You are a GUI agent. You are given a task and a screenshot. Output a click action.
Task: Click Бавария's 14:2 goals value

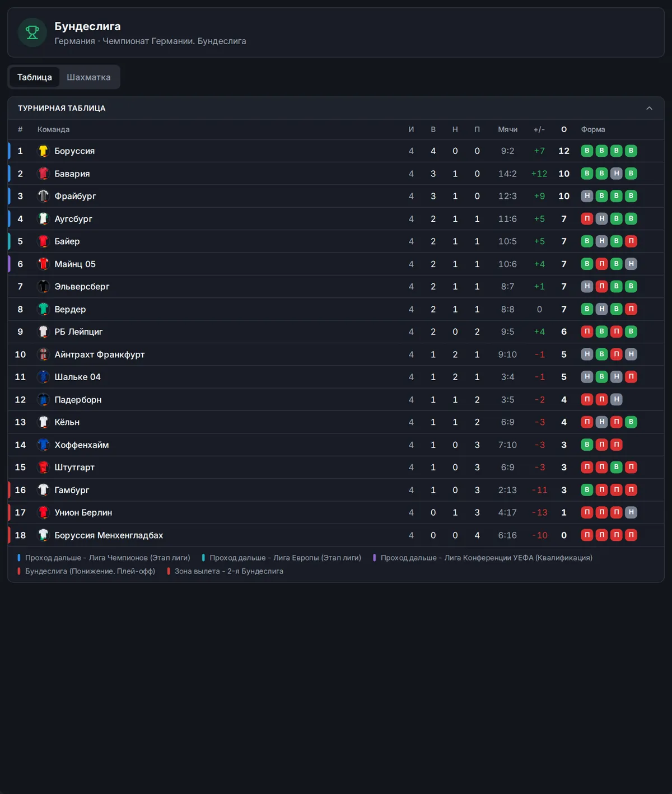point(508,174)
